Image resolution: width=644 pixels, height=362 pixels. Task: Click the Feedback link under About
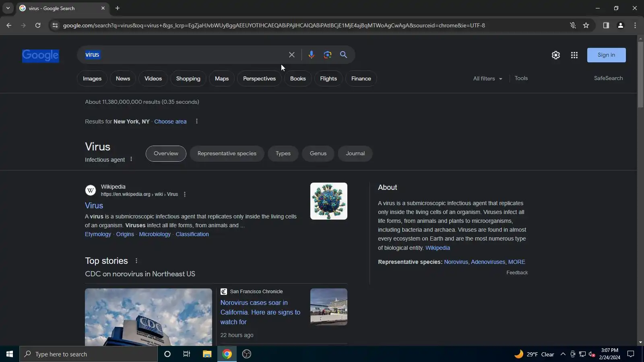pyautogui.click(x=517, y=273)
